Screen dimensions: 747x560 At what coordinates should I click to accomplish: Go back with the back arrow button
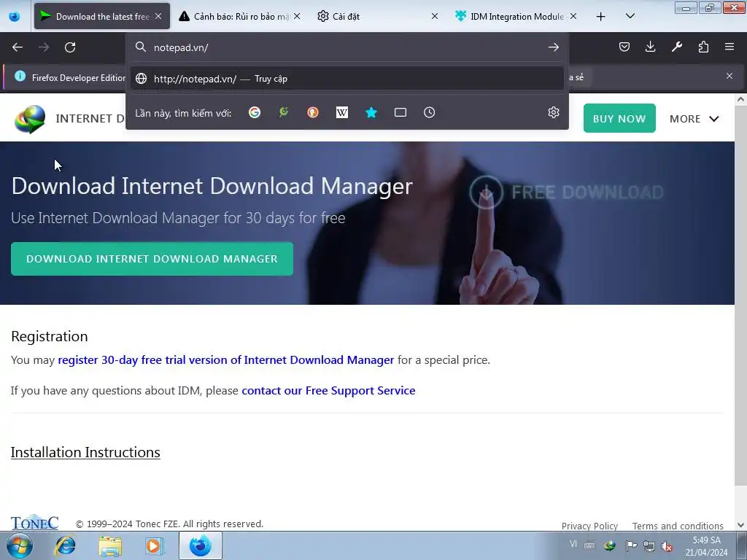point(18,47)
